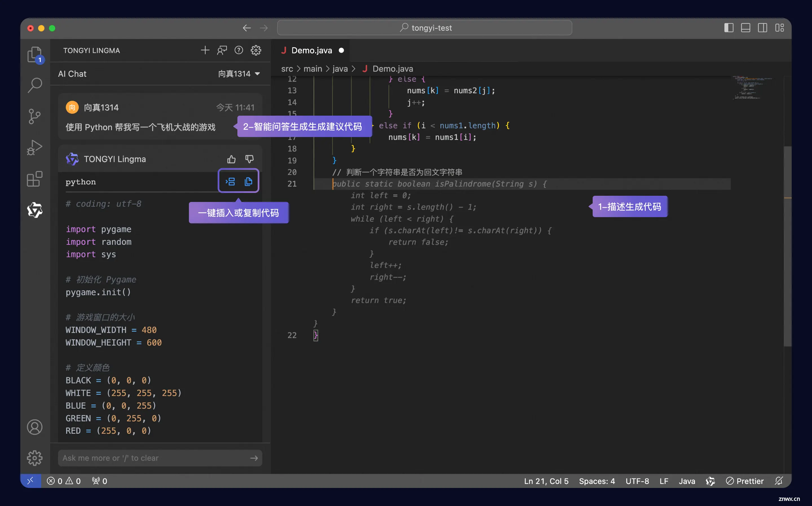Image resolution: width=812 pixels, height=506 pixels.
Task: Open the Manage gear in activity bar
Action: (x=35, y=458)
